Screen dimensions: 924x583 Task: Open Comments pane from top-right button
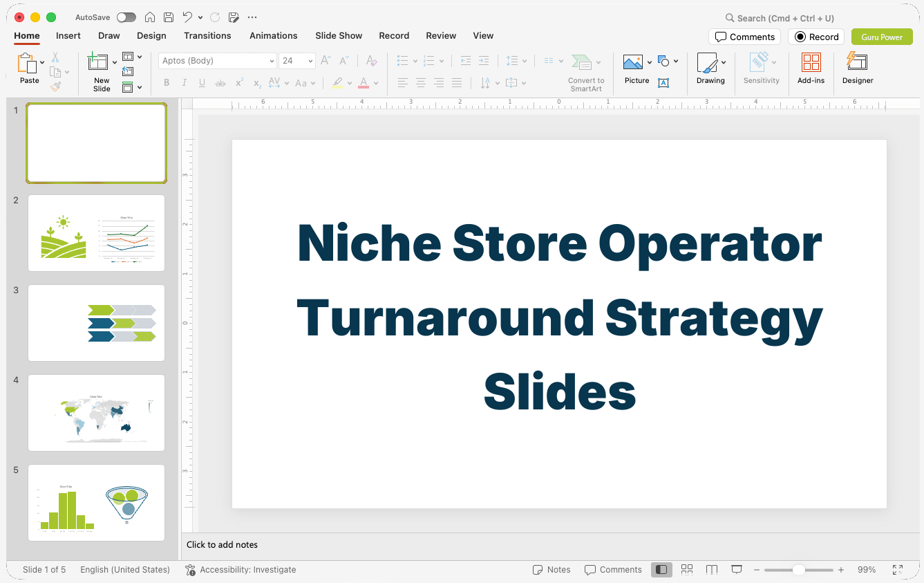coord(744,37)
